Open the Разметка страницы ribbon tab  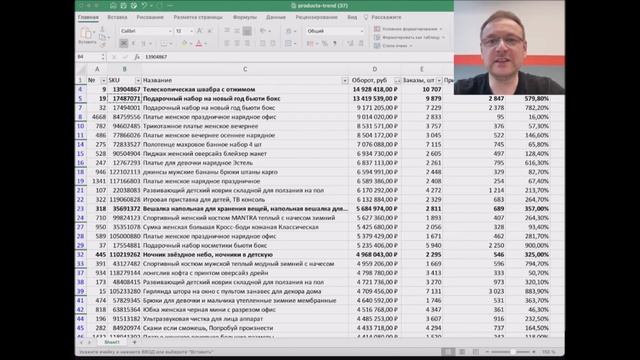[x=198, y=17]
